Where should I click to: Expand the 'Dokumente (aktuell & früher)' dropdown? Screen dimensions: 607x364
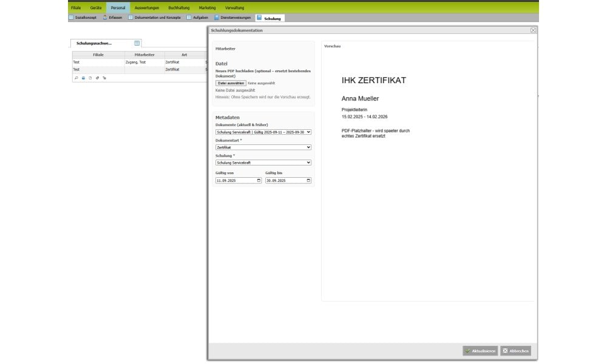point(263,132)
